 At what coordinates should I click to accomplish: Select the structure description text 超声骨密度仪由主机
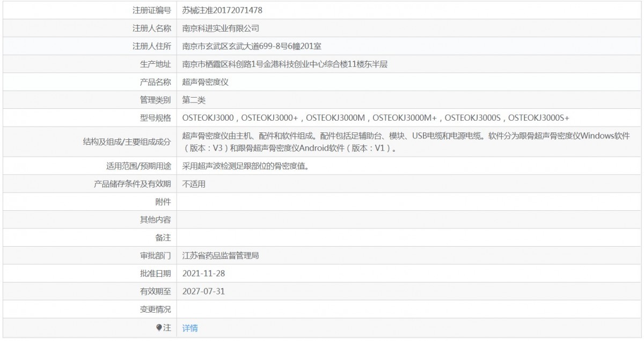coord(406,142)
